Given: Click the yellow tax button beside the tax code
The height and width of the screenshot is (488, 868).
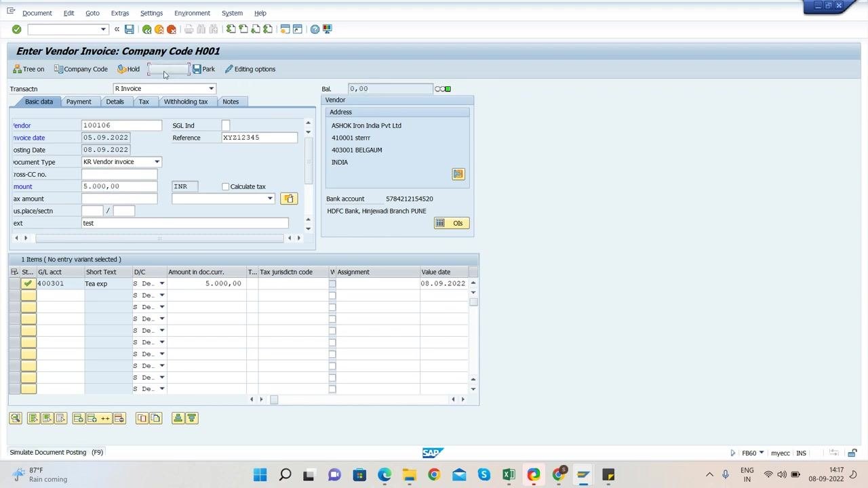Looking at the screenshot, I should [x=289, y=199].
